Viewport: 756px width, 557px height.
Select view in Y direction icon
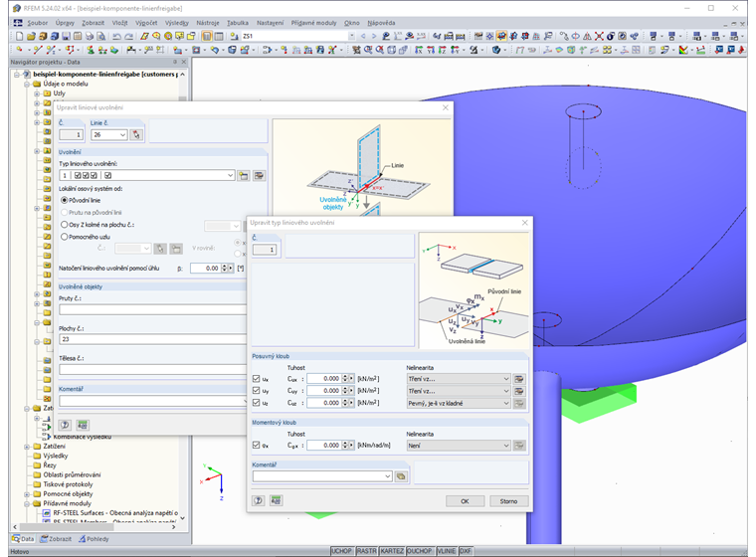coord(431,50)
